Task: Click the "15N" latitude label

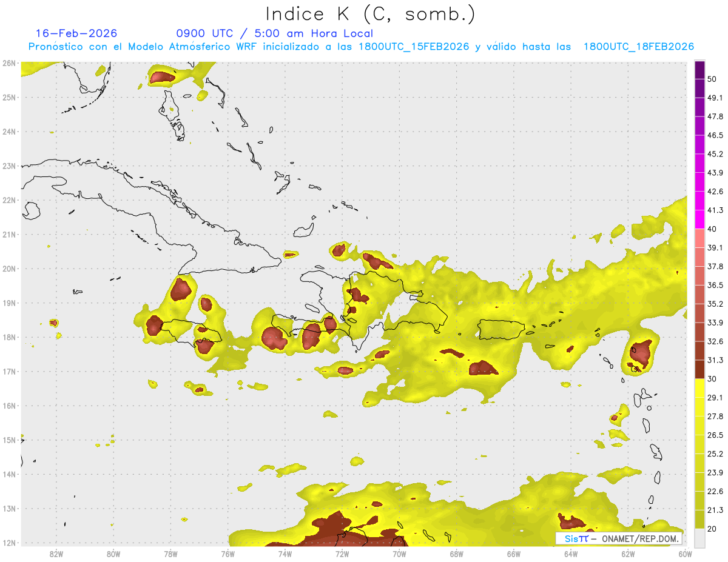Action: (x=8, y=440)
